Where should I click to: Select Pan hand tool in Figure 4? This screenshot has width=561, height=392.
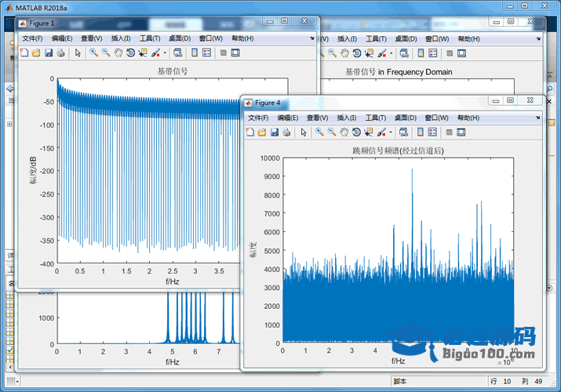click(344, 132)
